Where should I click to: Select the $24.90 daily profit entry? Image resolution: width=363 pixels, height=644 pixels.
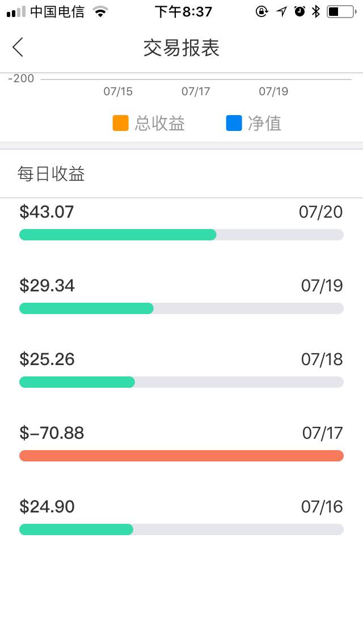tap(47, 507)
